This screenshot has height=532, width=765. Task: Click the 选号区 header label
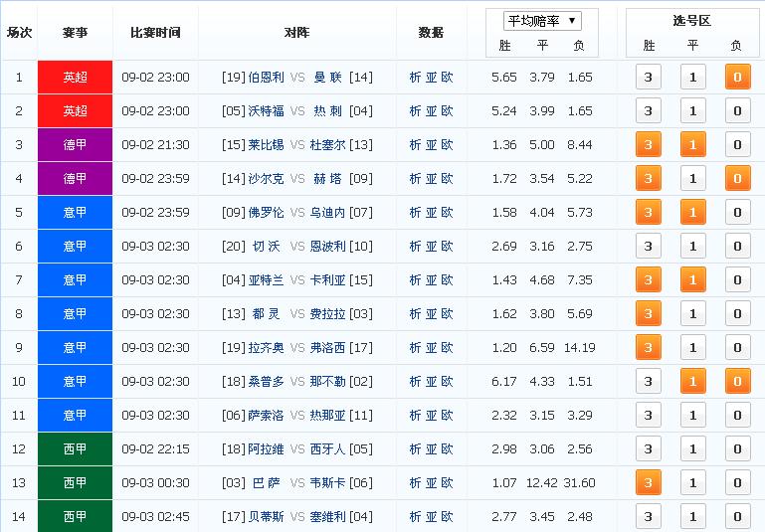point(691,21)
